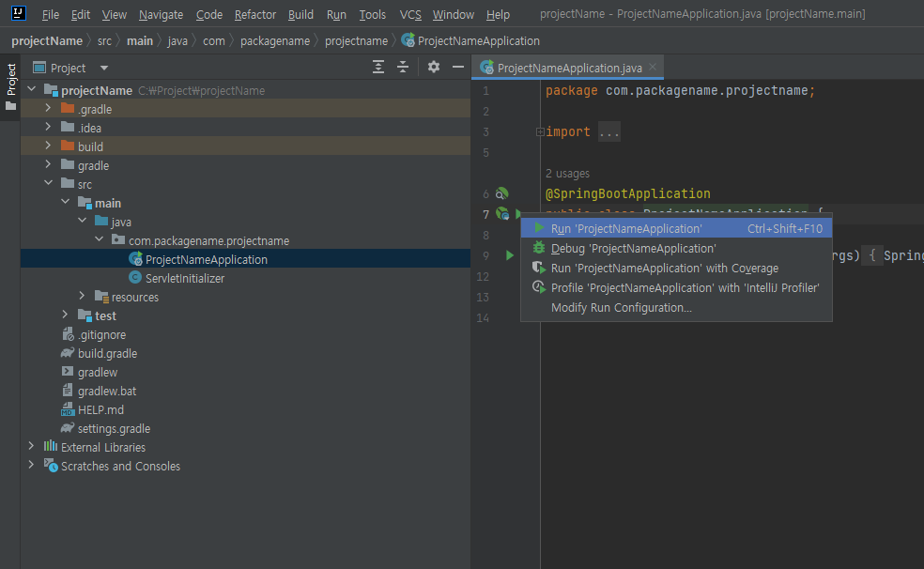Click the green run arrow on line 9
The image size is (924, 569).
tap(510, 255)
